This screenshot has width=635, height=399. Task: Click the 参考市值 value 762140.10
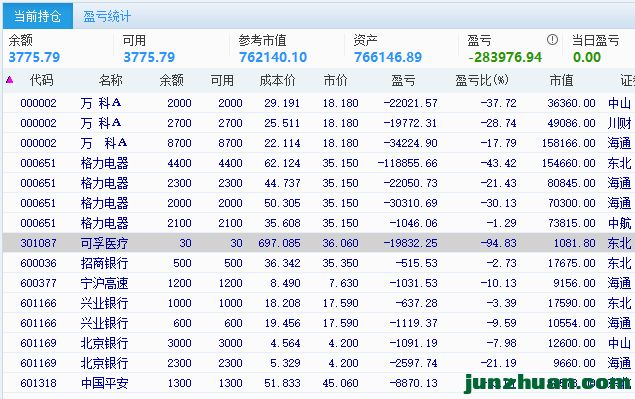point(273,57)
